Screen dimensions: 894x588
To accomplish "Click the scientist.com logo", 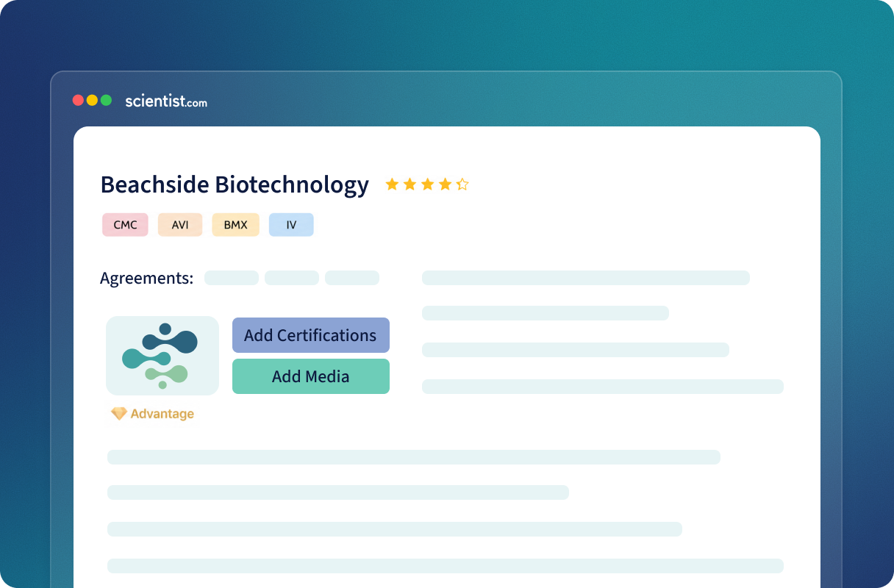I will (166, 101).
